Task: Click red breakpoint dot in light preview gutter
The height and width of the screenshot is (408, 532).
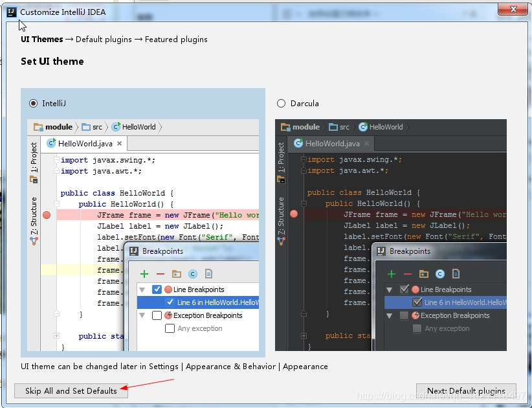Action: 47,215
